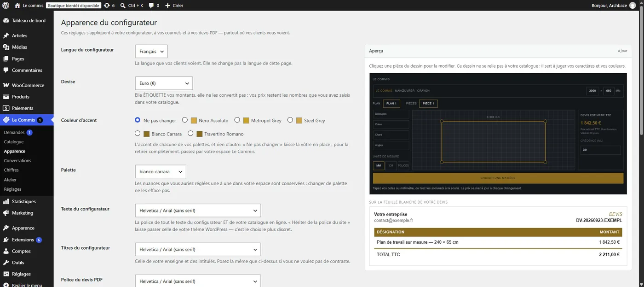Go to the Catalogue submenu item

14,142
